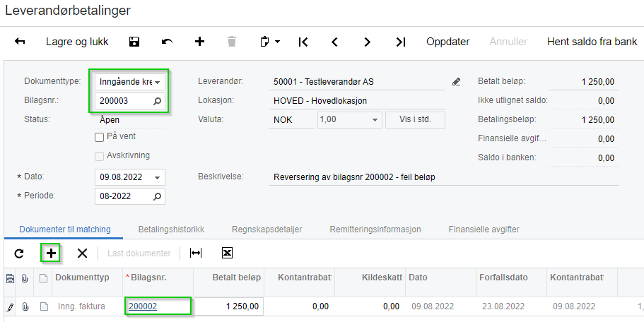Click the delete trash icon

232,42
